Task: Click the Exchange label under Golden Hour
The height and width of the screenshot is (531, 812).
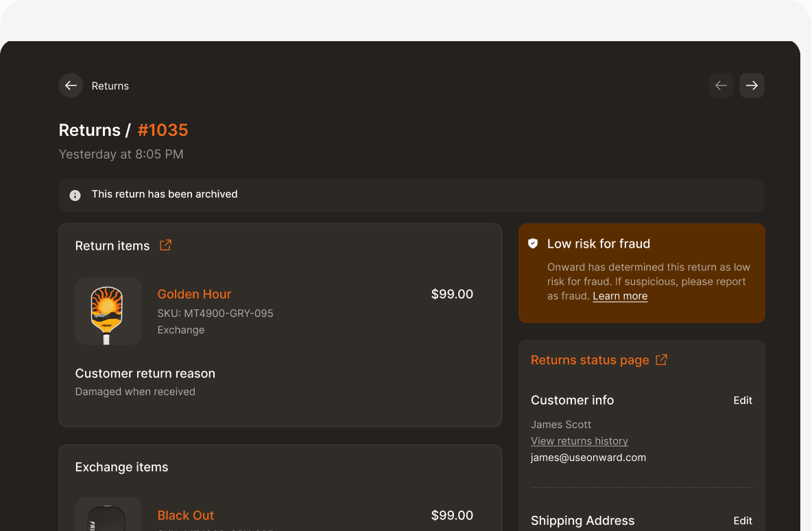Action: 181,330
